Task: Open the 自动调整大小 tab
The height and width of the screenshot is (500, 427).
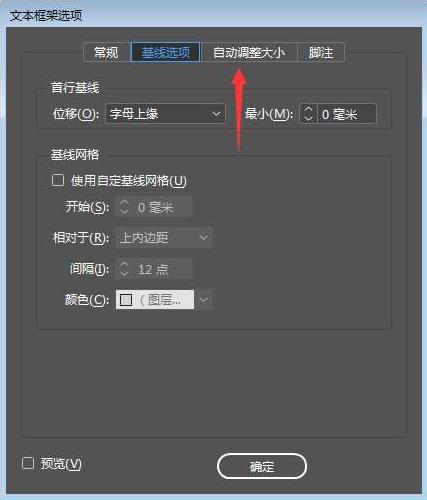Action: click(249, 52)
